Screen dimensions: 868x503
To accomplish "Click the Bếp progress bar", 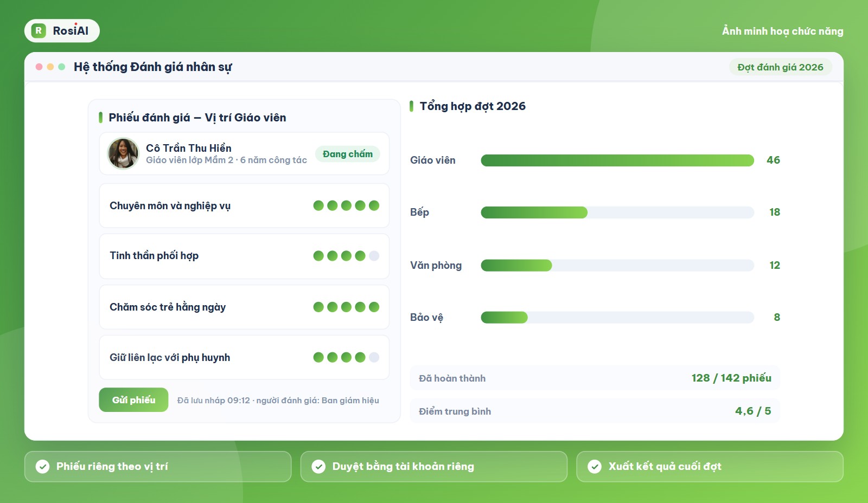I will pos(617,212).
